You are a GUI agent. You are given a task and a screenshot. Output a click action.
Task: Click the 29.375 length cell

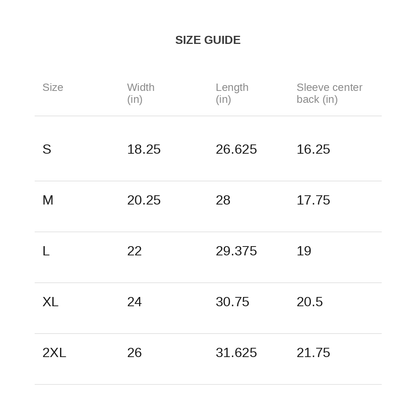236,251
